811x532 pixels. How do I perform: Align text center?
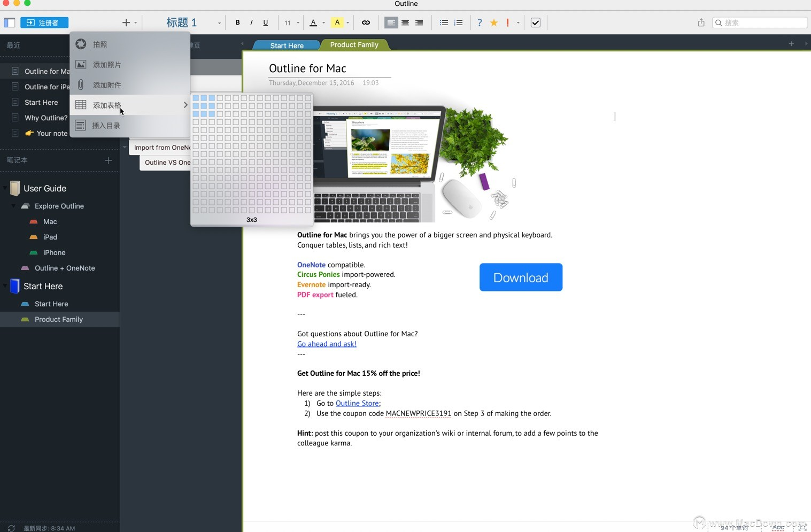[405, 22]
